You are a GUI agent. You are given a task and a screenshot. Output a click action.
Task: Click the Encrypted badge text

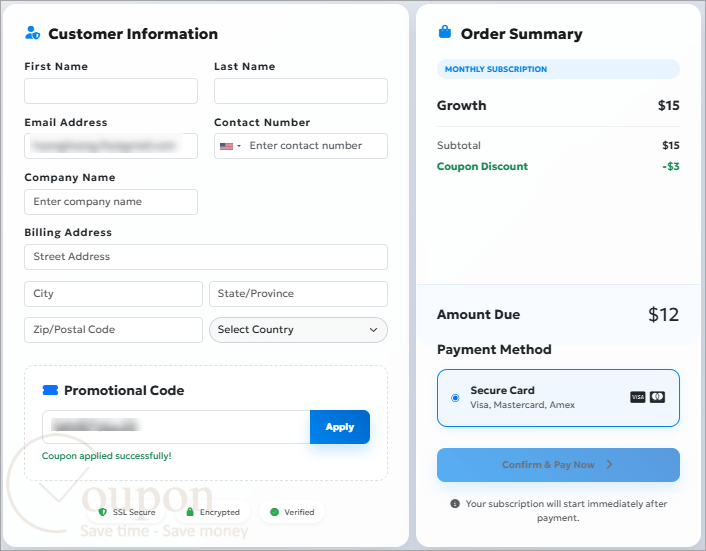click(x=220, y=512)
